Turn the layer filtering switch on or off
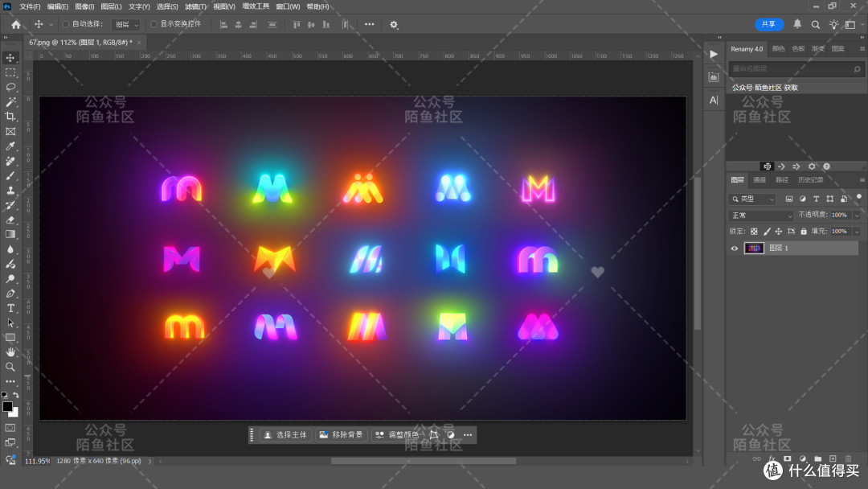Viewport: 868px width, 489px height. point(859,197)
